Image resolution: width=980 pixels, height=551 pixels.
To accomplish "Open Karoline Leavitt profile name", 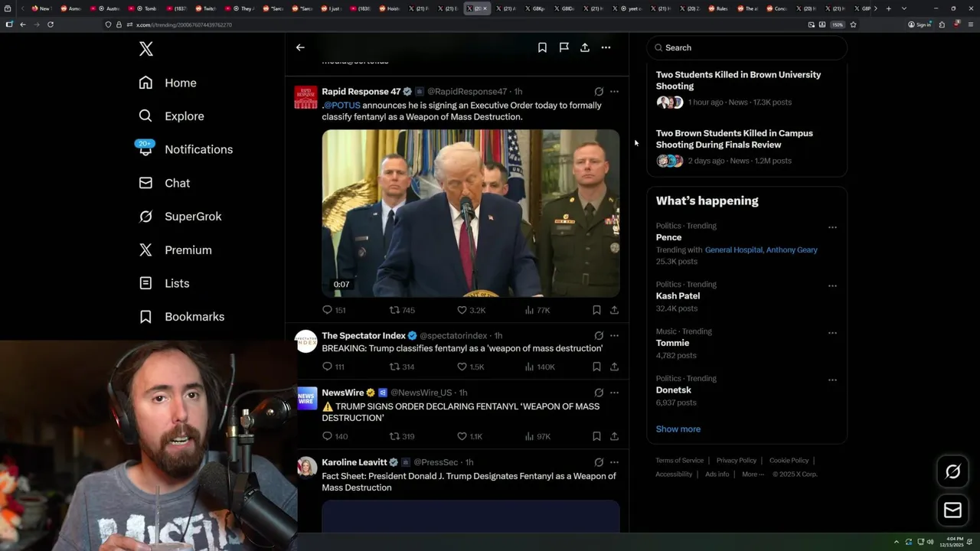I will (x=354, y=462).
